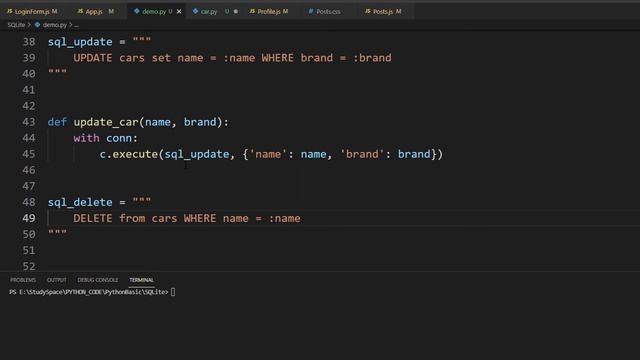Click the 'def' keyword on line 43
The width and height of the screenshot is (640, 360).
click(x=57, y=122)
